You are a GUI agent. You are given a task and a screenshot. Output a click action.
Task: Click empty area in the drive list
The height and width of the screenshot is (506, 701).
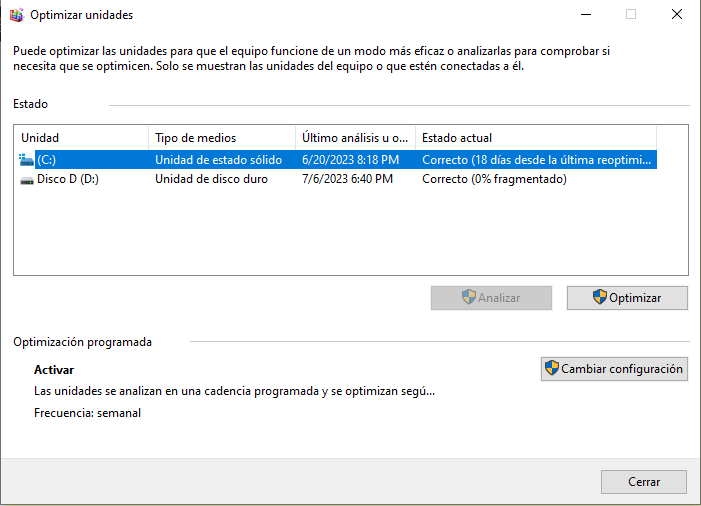pos(350,235)
